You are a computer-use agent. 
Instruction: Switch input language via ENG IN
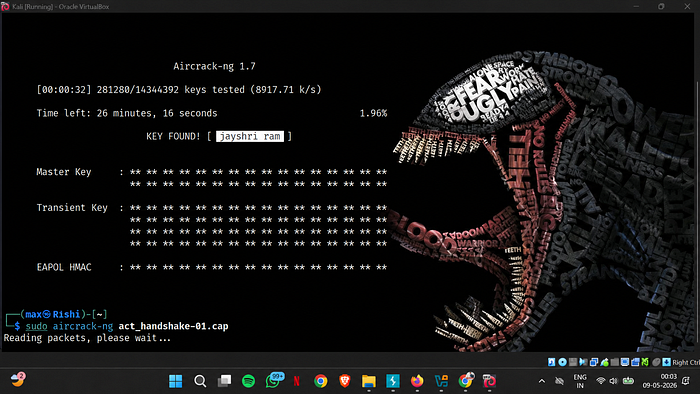tap(580, 381)
